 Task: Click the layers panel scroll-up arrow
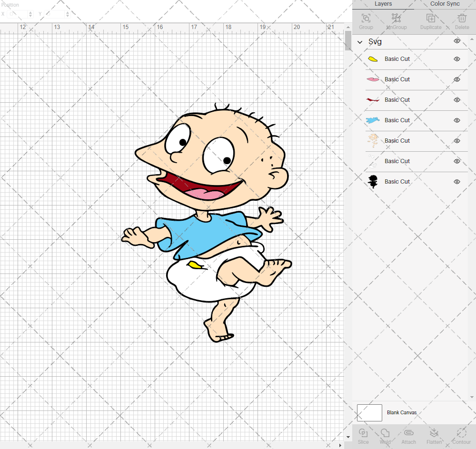click(x=472, y=39)
